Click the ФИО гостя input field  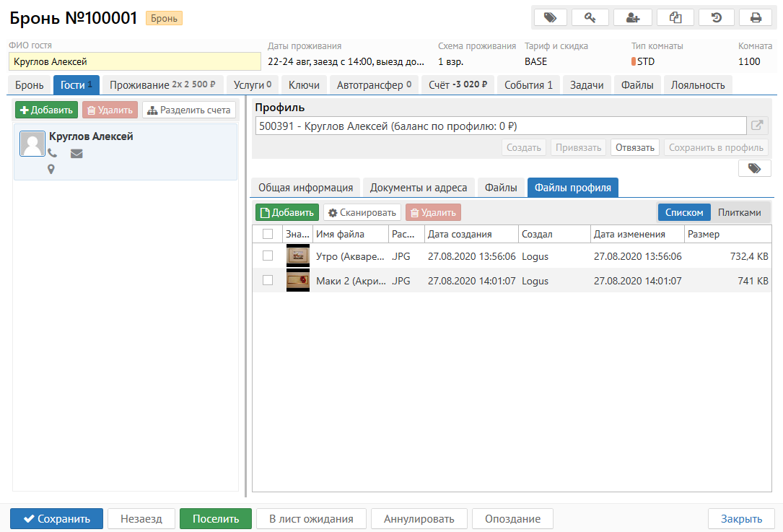coord(134,61)
